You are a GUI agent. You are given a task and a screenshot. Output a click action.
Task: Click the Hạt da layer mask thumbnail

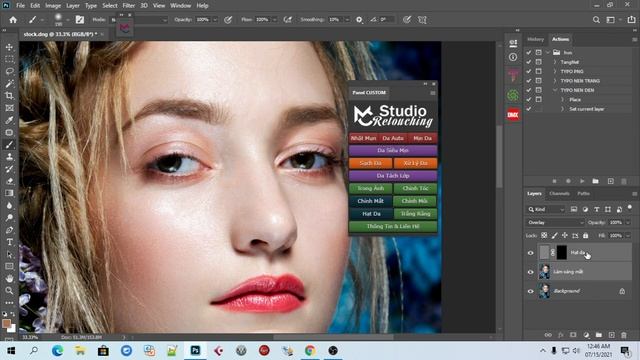click(x=562, y=253)
